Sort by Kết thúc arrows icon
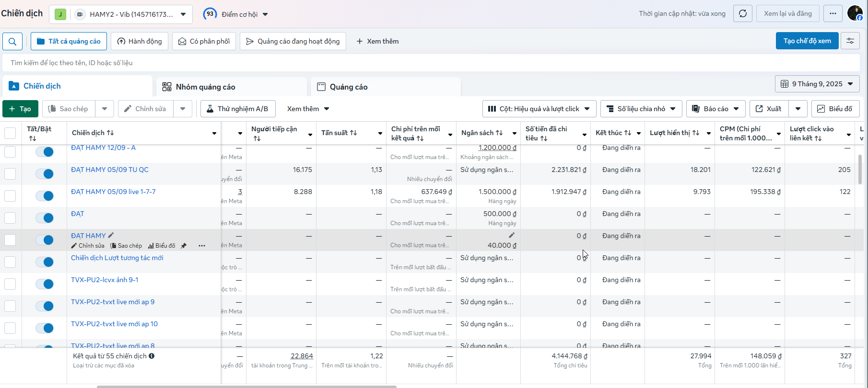The height and width of the screenshot is (388, 868). click(628, 133)
